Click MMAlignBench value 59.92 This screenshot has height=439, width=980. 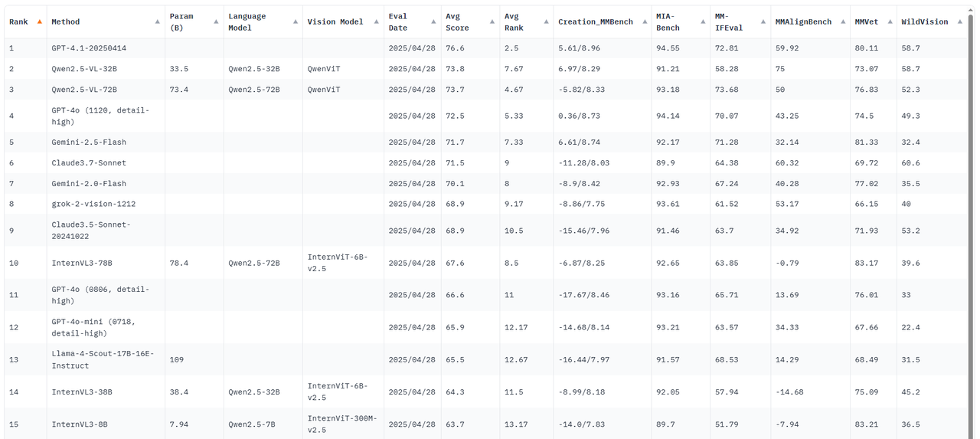[786, 48]
